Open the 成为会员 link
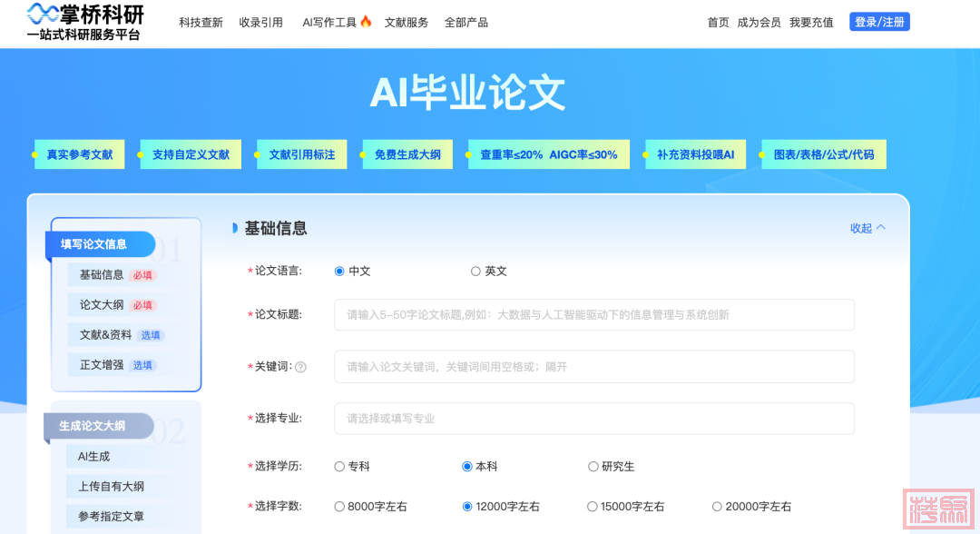 [x=759, y=23]
